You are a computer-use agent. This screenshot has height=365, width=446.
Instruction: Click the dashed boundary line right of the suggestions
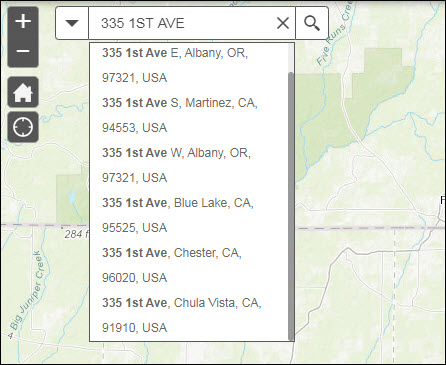tap(370, 228)
